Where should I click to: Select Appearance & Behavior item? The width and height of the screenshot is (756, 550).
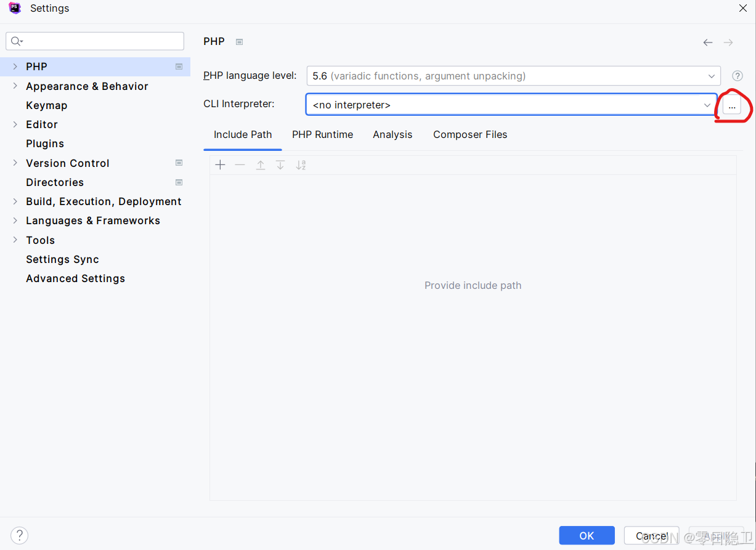87,86
